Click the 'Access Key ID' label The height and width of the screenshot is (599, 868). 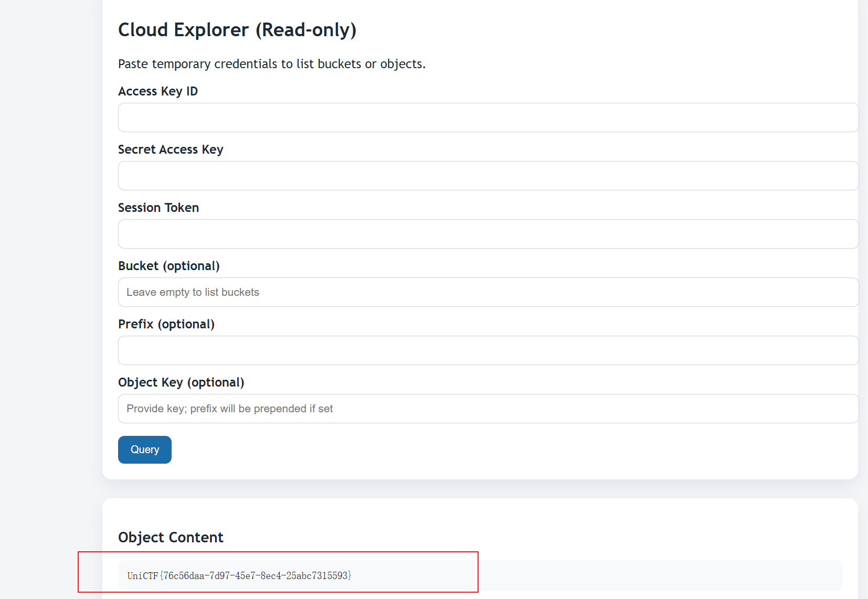coord(158,91)
